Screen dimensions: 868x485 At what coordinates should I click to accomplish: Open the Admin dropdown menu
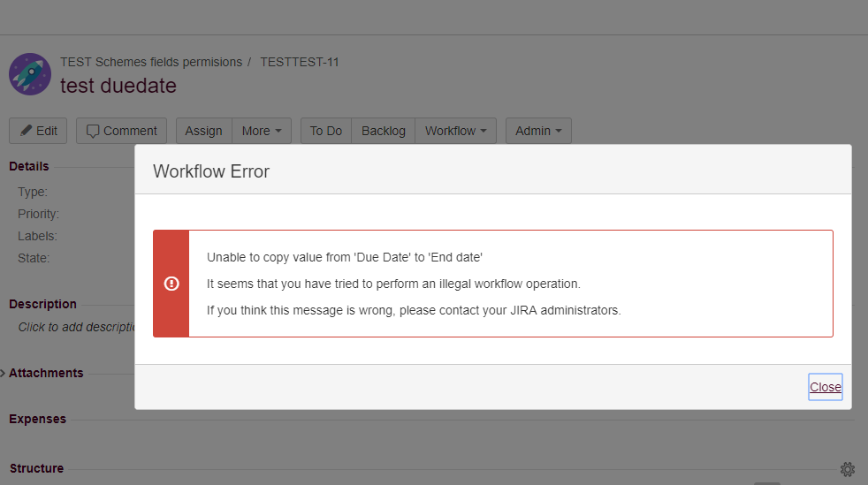coord(538,131)
